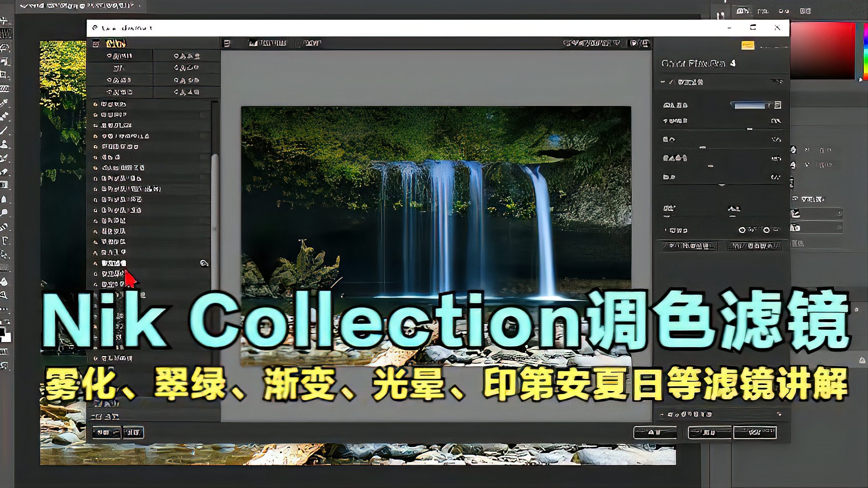Click the Cancel button at bottom right

coord(709,433)
